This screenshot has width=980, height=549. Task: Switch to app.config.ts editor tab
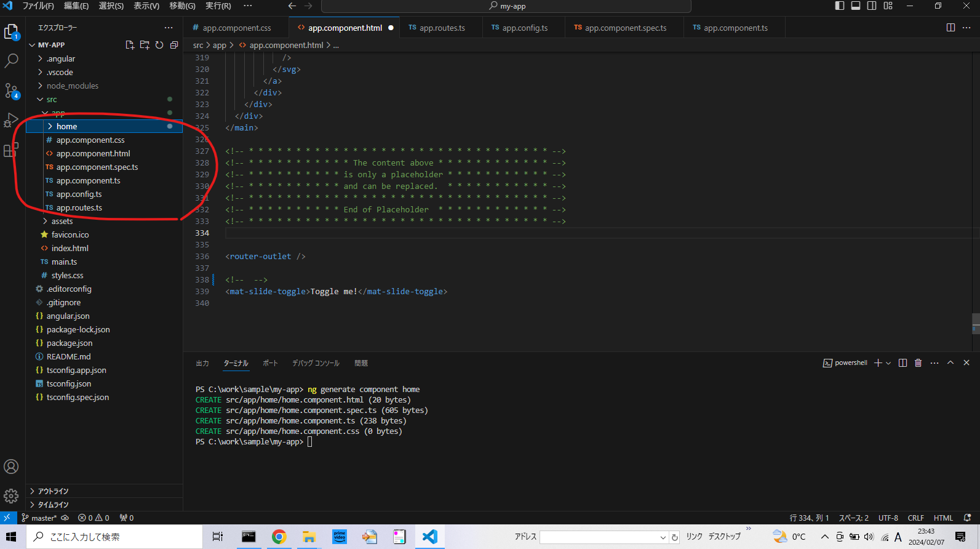[x=524, y=28]
